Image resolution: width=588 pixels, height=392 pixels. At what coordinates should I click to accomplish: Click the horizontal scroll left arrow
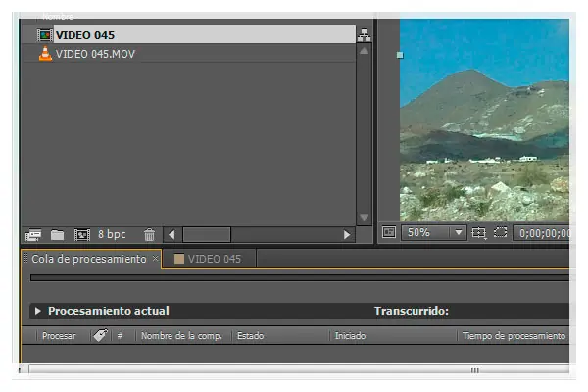[x=171, y=235]
